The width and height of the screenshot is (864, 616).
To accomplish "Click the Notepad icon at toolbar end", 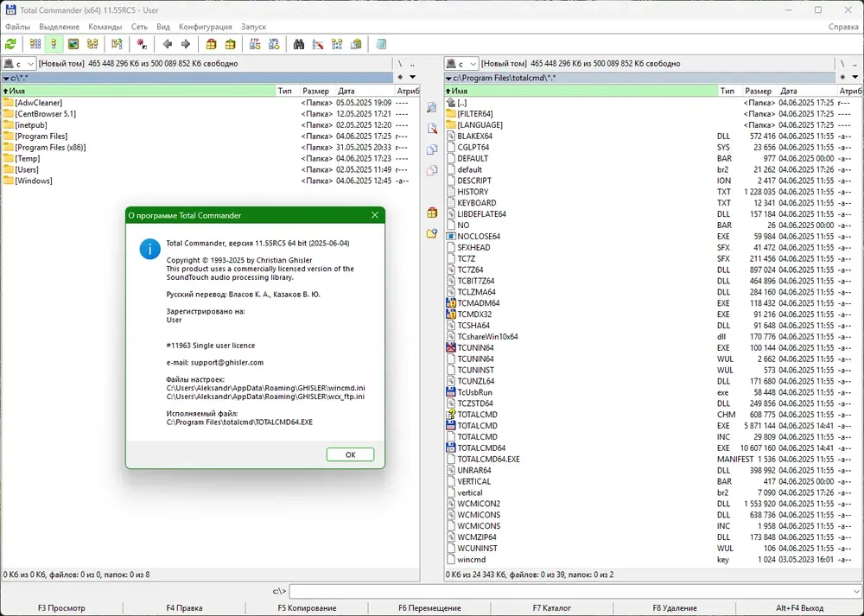I will click(381, 44).
